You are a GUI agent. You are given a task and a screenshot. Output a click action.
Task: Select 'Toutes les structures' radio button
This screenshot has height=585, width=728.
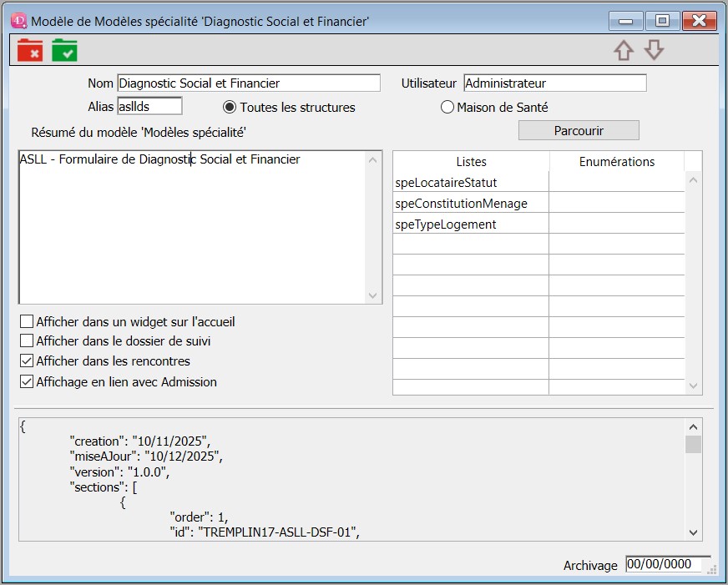230,108
